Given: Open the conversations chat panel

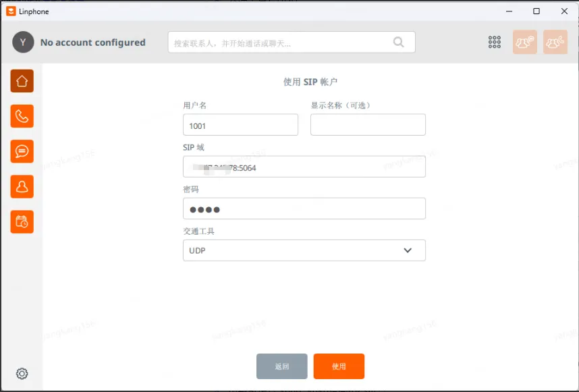Looking at the screenshot, I should coord(22,151).
